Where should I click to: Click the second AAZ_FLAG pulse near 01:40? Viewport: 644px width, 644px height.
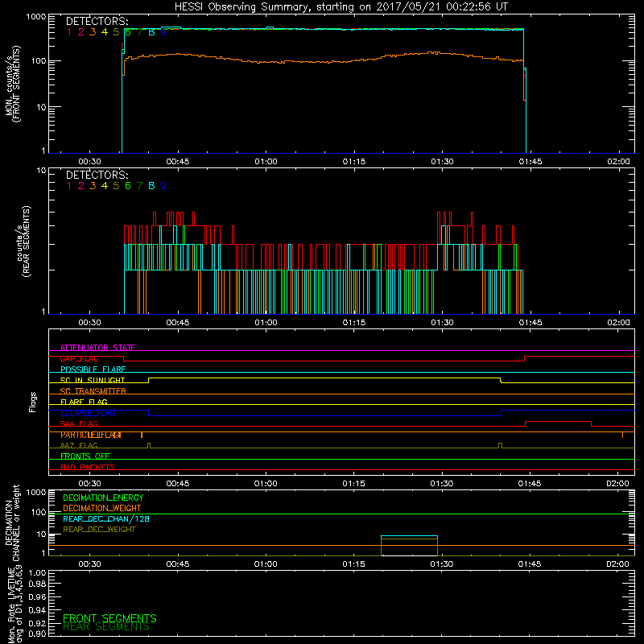[500, 445]
